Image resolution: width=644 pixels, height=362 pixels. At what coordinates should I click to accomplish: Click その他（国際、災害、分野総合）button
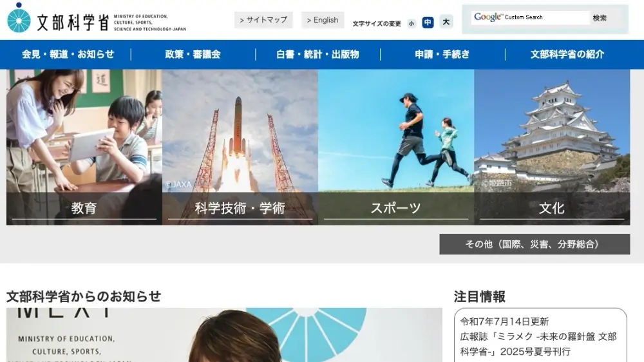[535, 244]
